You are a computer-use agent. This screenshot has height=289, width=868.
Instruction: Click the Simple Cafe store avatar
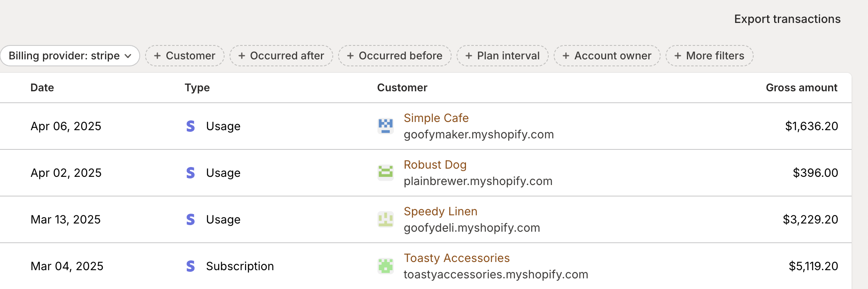click(385, 126)
